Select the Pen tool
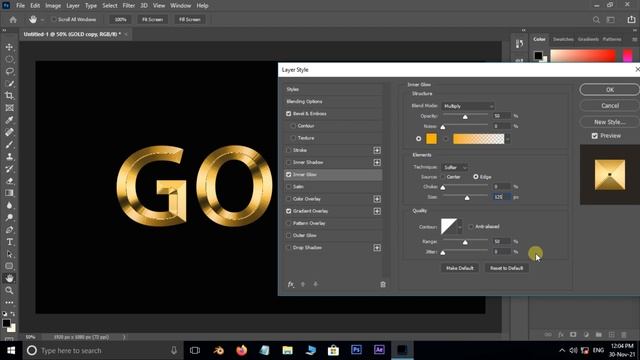This screenshot has width=640, height=360. coord(9,230)
